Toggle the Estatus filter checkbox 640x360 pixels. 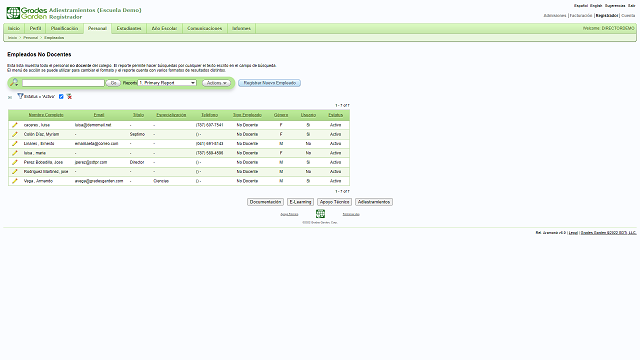pos(61,97)
